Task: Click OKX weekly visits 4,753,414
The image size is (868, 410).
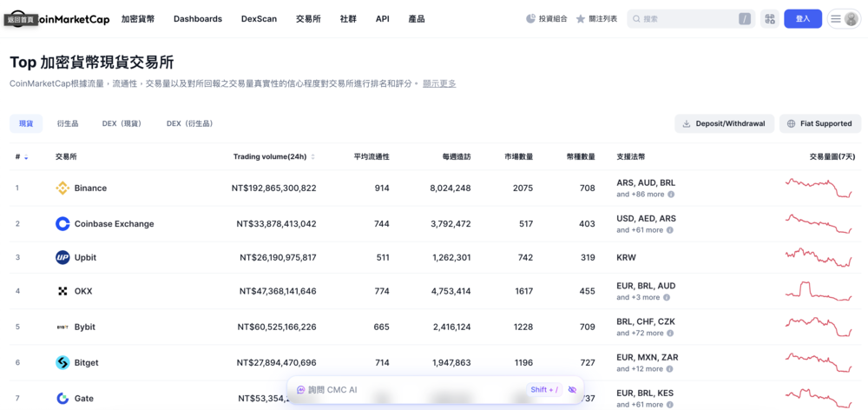Action: [x=450, y=291]
